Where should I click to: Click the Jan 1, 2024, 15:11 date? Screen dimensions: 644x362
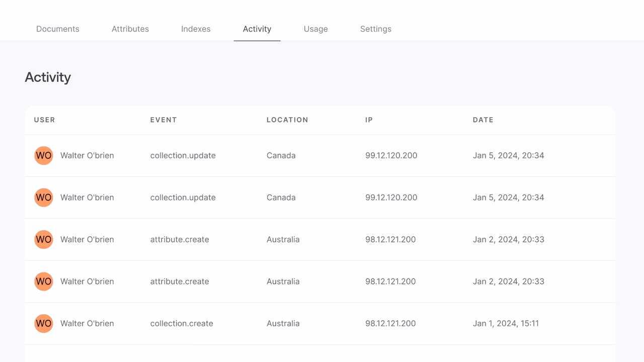point(506,323)
